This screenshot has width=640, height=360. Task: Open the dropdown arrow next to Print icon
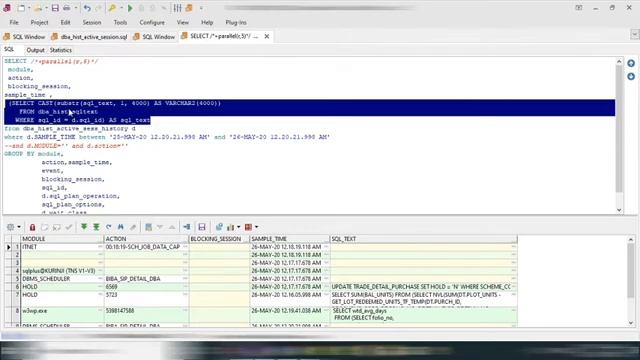76,8
